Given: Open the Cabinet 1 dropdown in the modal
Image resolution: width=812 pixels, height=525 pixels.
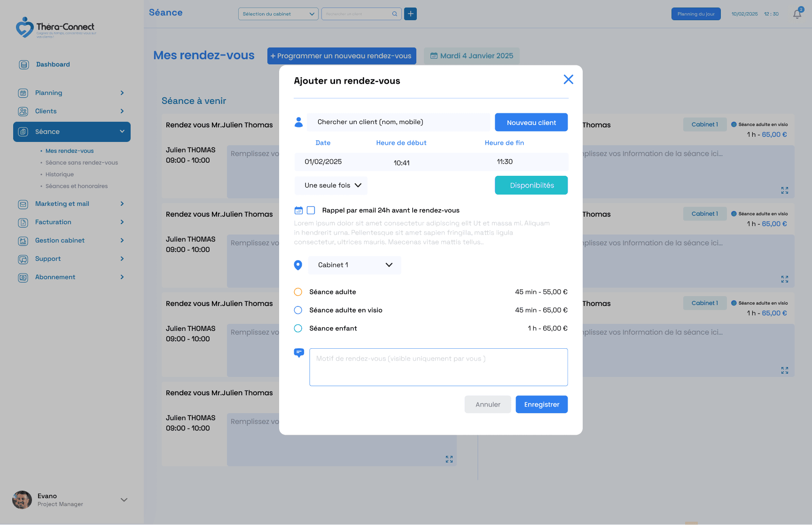Looking at the screenshot, I should click(354, 265).
